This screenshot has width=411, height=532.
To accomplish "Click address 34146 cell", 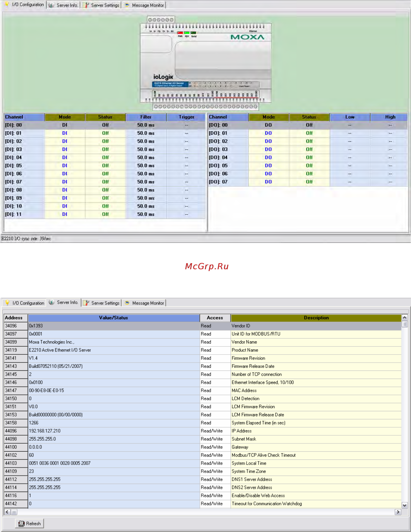I will pyautogui.click(x=16, y=382).
